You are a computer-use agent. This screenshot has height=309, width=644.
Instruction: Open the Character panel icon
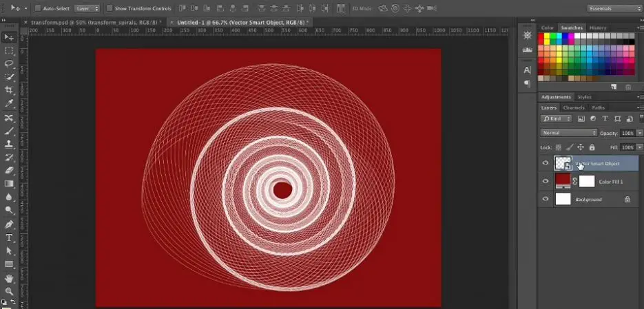(x=527, y=70)
